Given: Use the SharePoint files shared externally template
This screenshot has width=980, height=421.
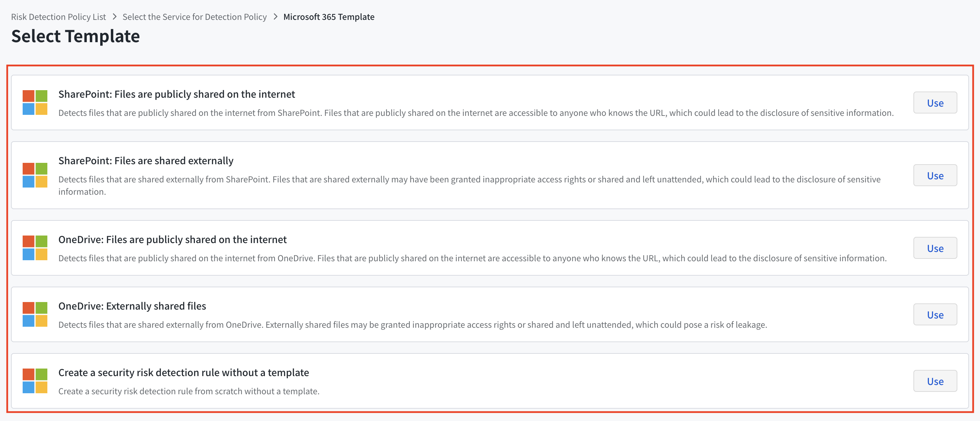Looking at the screenshot, I should pyautogui.click(x=935, y=175).
